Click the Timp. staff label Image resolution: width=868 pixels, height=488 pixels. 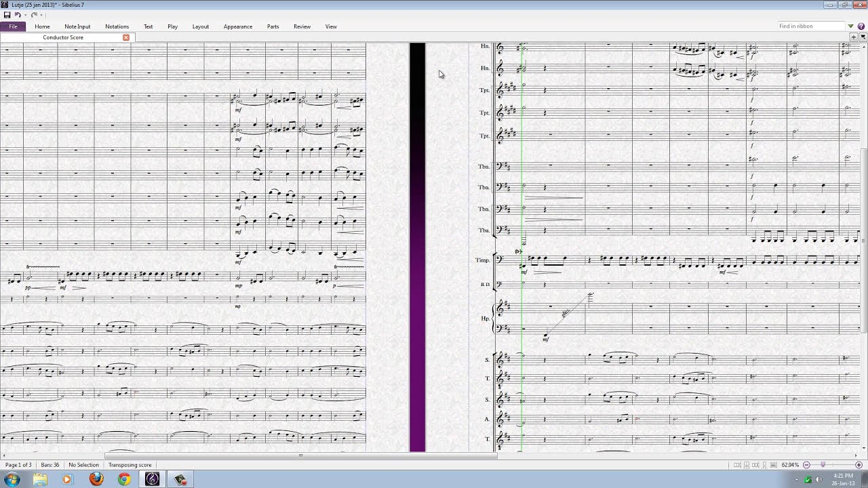tap(482, 260)
